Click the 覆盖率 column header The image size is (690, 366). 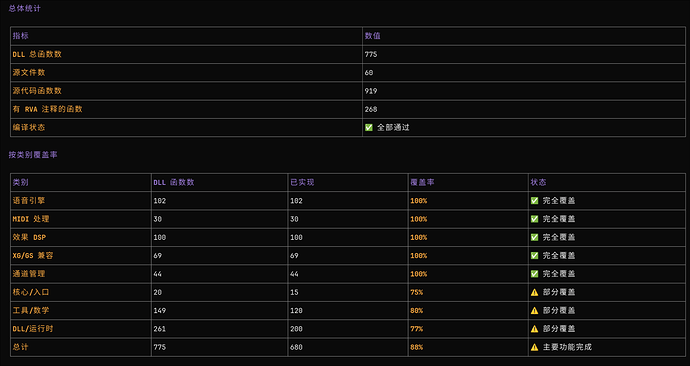click(x=422, y=182)
